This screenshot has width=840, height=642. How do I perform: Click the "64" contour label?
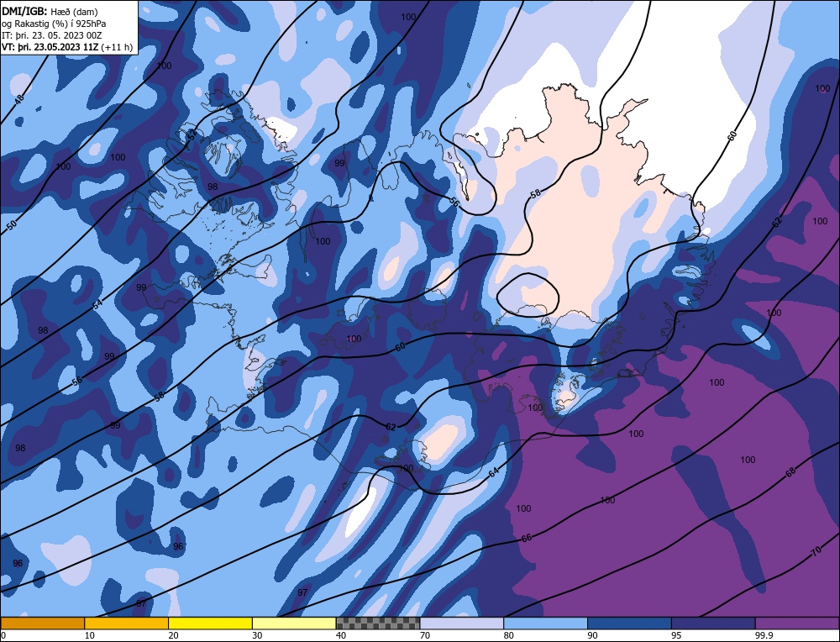pos(494,471)
